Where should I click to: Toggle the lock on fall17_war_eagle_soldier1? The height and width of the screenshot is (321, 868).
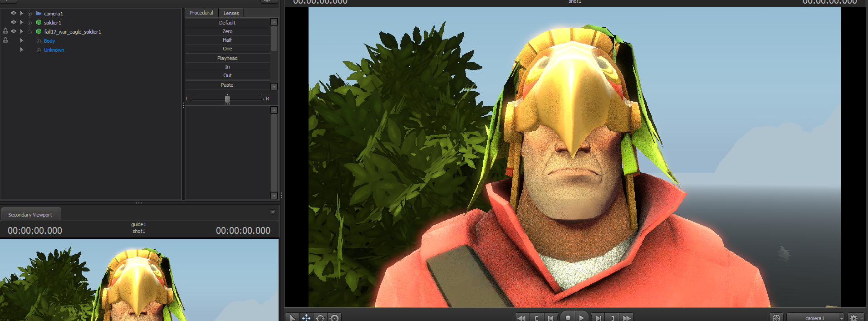click(x=5, y=31)
